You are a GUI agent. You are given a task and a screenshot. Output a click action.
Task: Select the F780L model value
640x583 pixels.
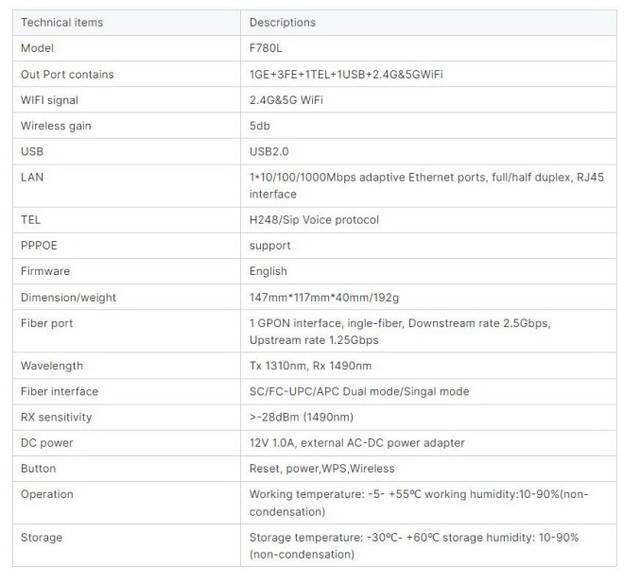[266, 48]
